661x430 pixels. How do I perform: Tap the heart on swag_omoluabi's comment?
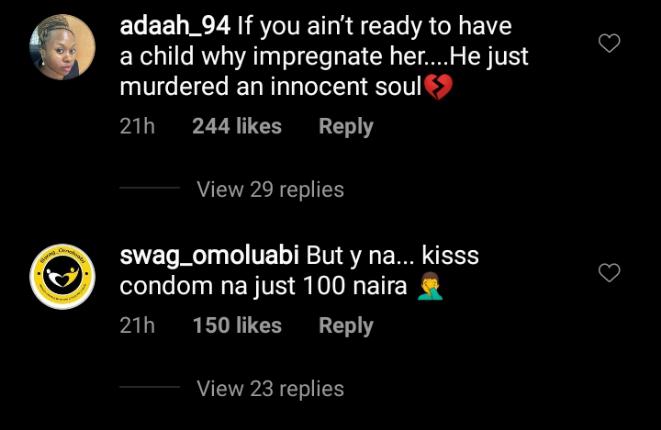pos(609,272)
